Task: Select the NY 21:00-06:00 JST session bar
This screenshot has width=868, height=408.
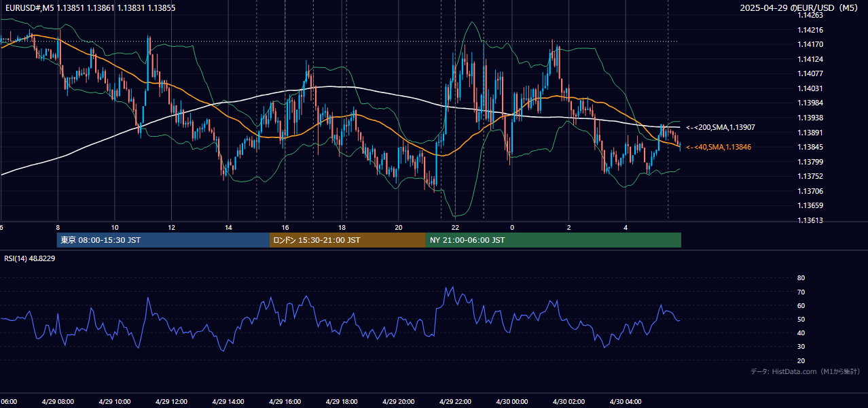Action: pos(554,240)
